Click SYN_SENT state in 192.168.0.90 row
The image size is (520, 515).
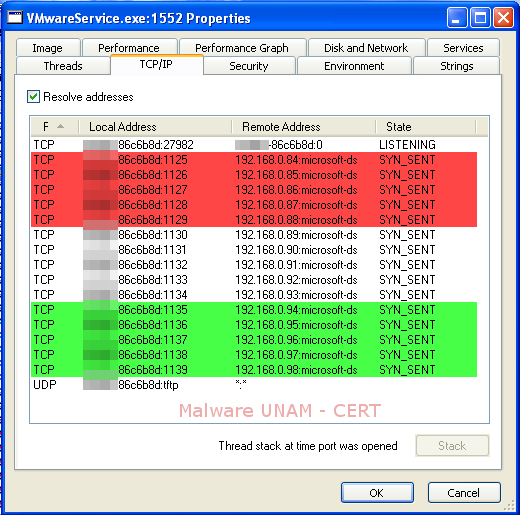407,250
